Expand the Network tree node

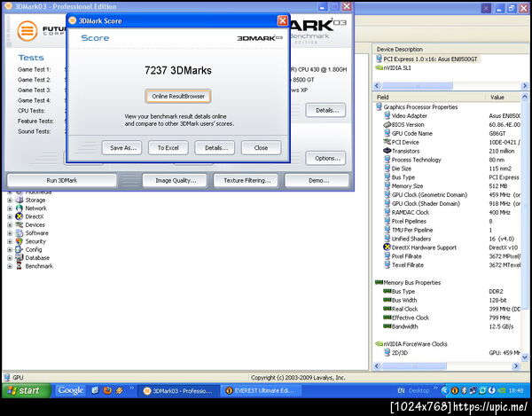coord(10,208)
